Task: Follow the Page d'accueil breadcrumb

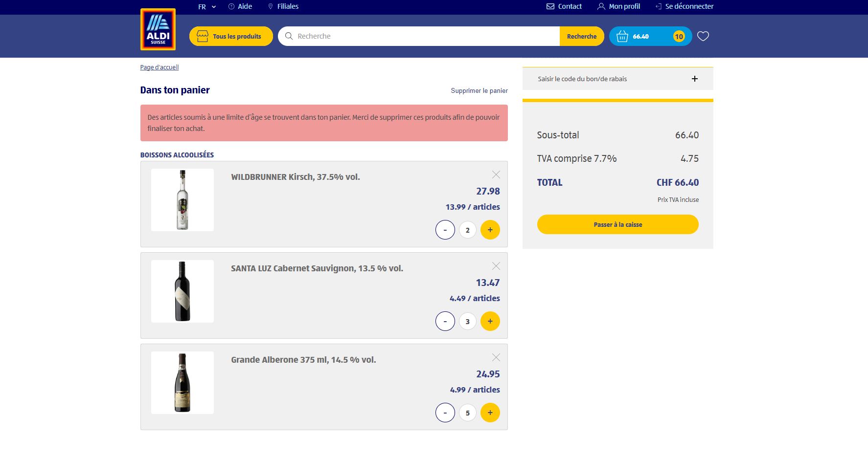Action: tap(160, 67)
